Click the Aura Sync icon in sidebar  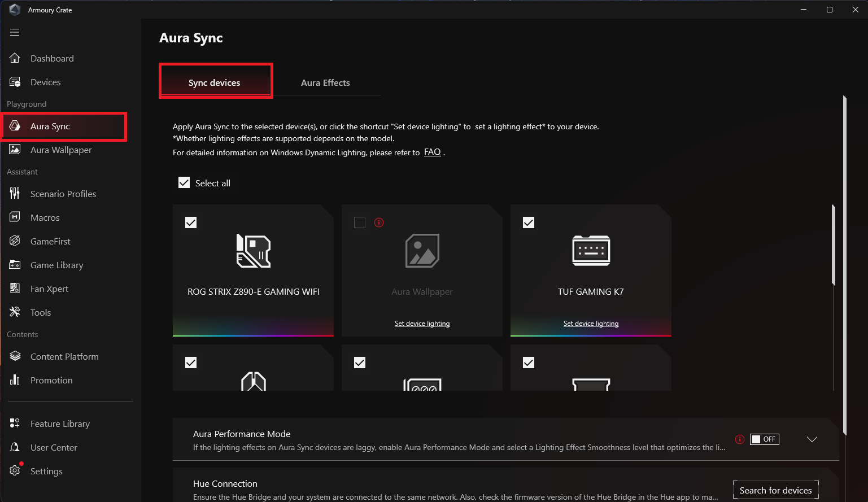(15, 126)
